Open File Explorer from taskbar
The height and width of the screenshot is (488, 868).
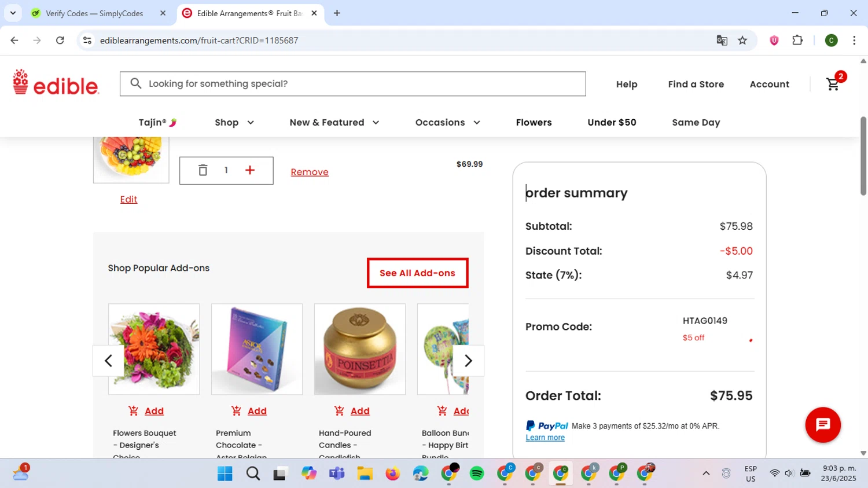click(365, 474)
